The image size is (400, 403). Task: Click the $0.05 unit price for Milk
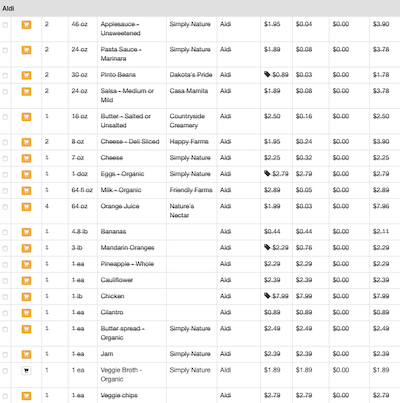click(304, 190)
